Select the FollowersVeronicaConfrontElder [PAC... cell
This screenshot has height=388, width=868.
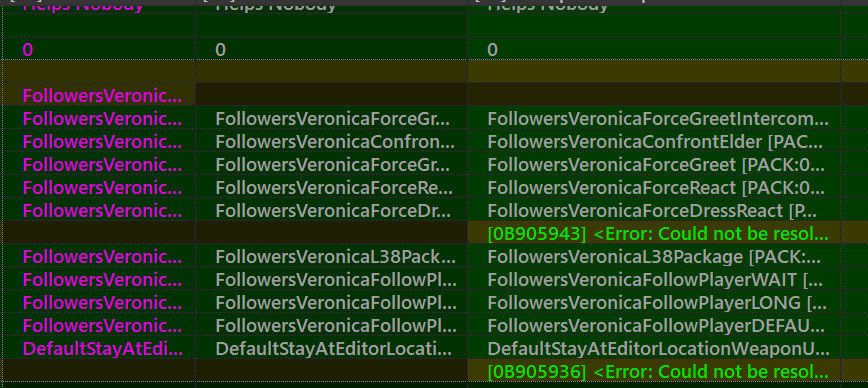click(x=654, y=142)
